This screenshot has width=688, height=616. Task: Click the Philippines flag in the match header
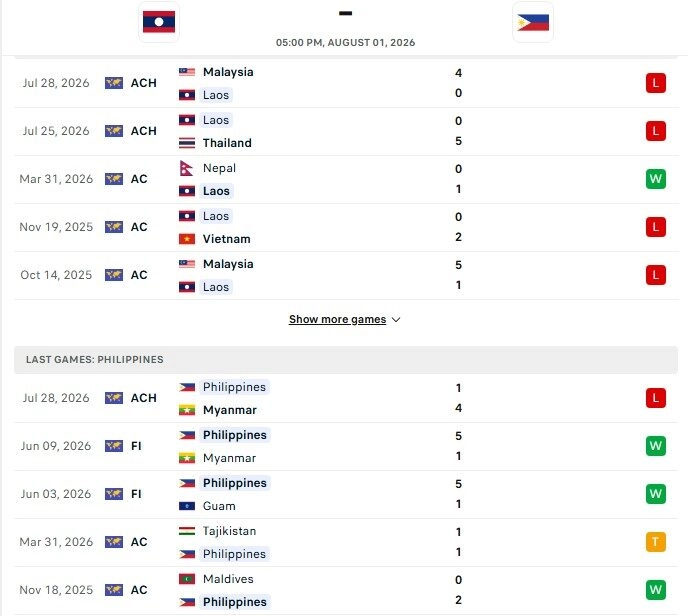coord(533,22)
